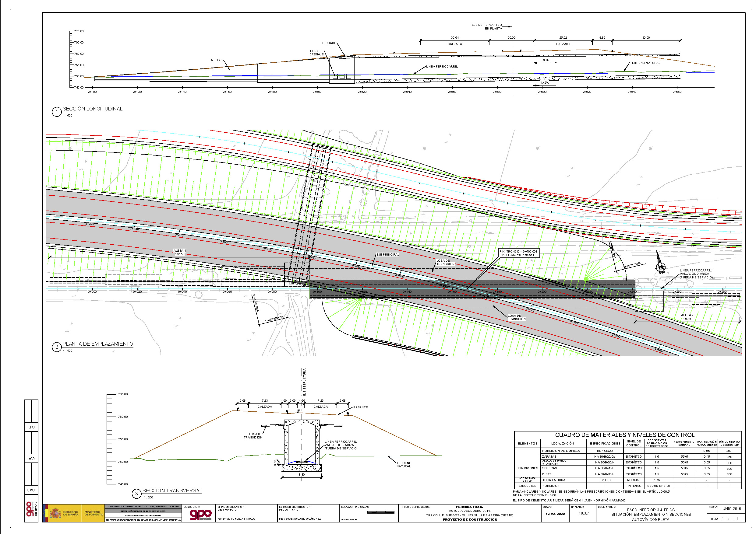Click the GPO Ingeniería consultant logo
The height and width of the screenshot is (534, 756).
pyautogui.click(x=200, y=515)
